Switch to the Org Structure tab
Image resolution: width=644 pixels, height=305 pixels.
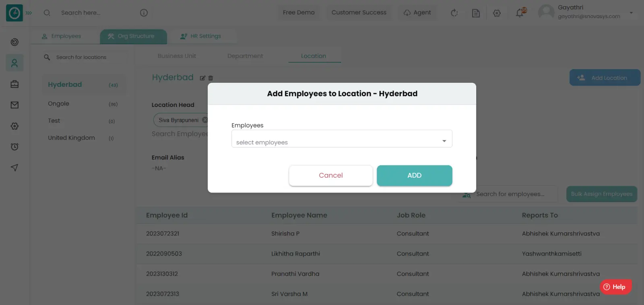coord(133,36)
